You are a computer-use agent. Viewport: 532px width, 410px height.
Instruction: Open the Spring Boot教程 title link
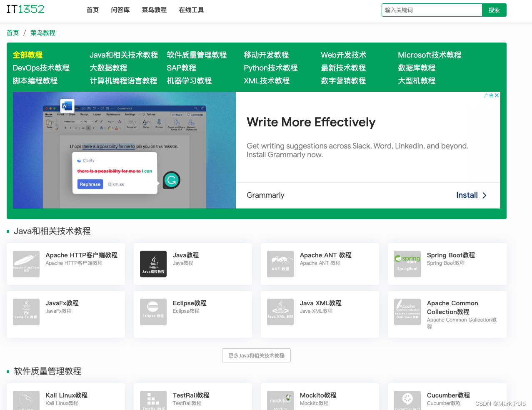(451, 255)
